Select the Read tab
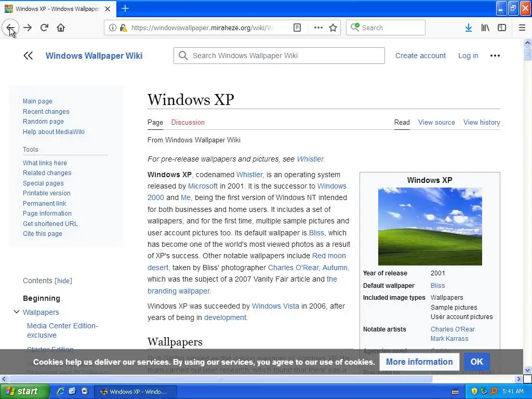Viewport: 532px width, 399px height. (x=402, y=123)
